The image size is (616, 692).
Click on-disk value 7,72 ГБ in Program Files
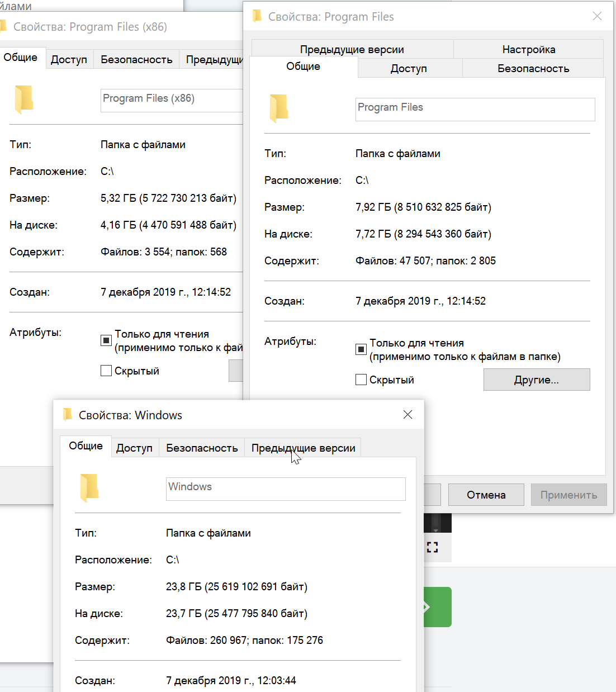click(423, 234)
